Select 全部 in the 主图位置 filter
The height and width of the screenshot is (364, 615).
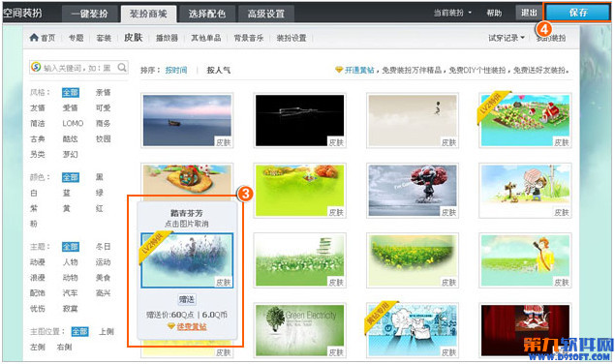(x=80, y=331)
